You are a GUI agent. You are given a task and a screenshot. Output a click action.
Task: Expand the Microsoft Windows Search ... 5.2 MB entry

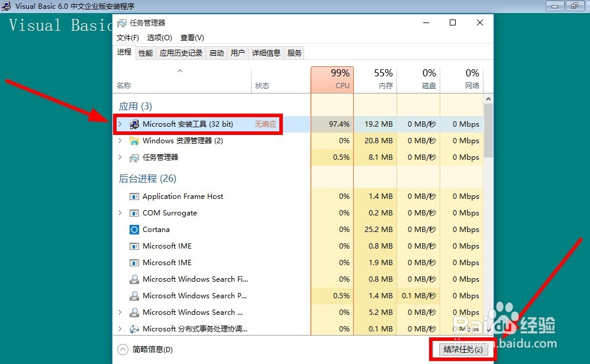click(120, 312)
